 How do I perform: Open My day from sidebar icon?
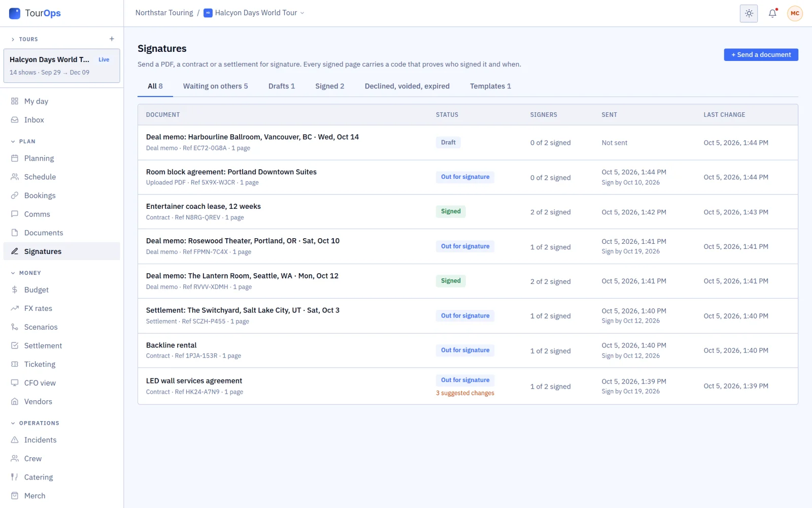[15, 101]
